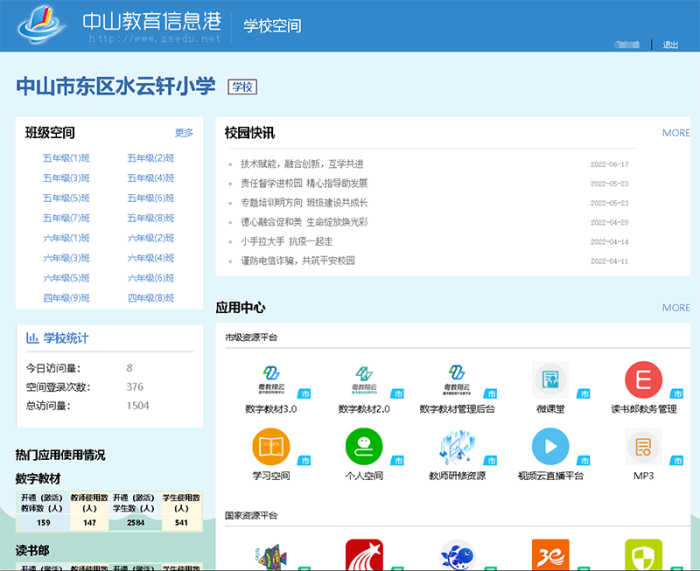700x571 pixels.
Task: Open the 微课堂 app icon
Action: (x=550, y=381)
